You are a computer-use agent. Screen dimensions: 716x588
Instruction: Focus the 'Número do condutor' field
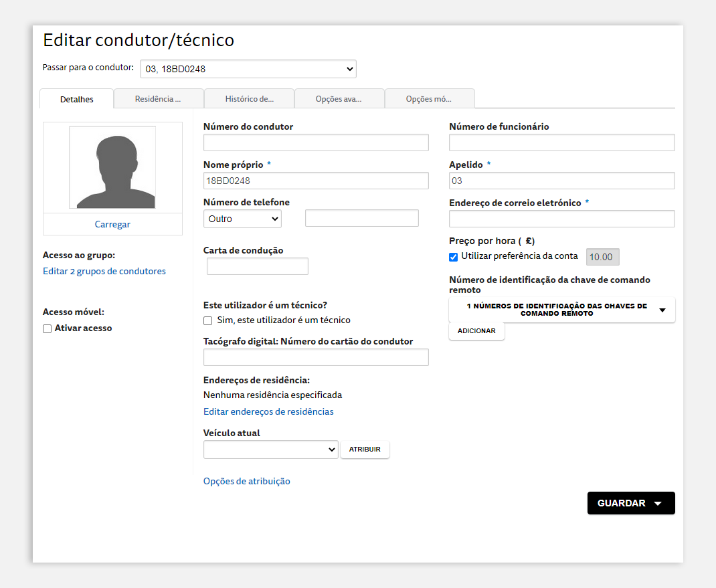pos(316,142)
